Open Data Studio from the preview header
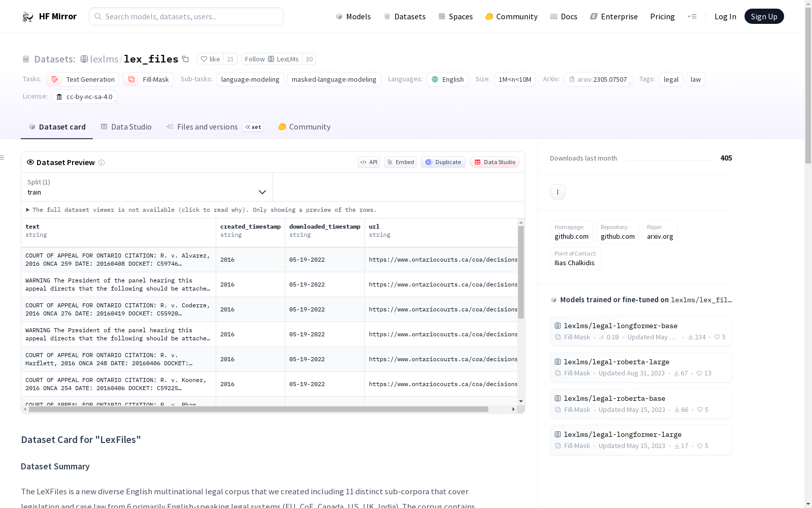 pos(495,162)
